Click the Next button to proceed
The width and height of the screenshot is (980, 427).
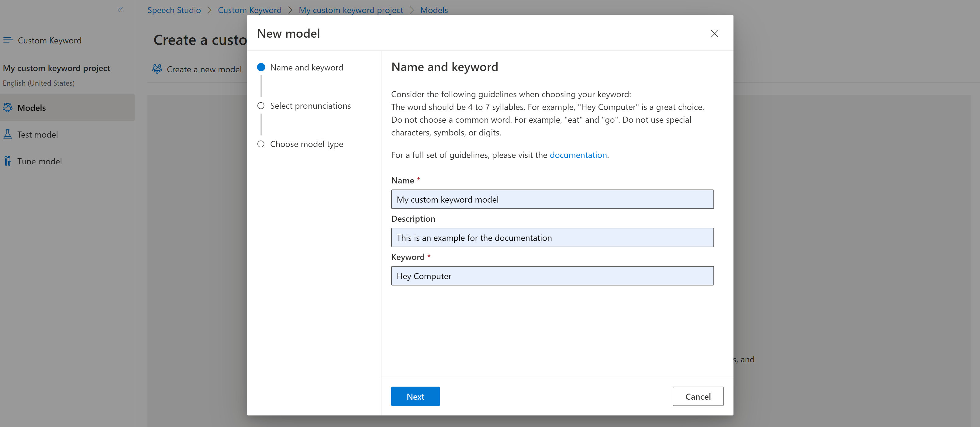tap(415, 396)
